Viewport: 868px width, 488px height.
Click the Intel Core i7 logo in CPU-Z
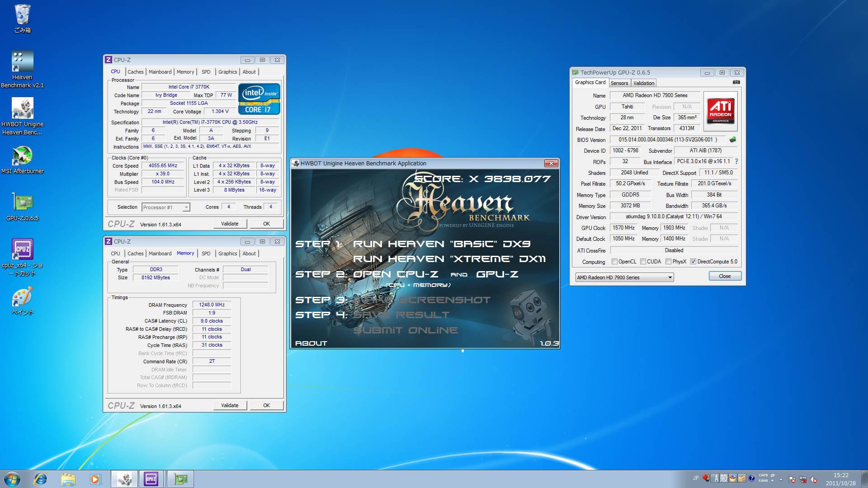pyautogui.click(x=259, y=99)
